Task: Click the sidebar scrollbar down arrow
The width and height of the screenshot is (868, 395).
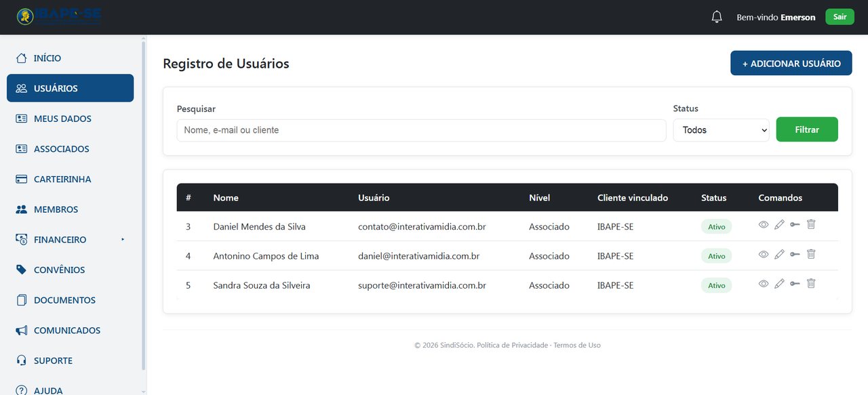Action: 143,391
